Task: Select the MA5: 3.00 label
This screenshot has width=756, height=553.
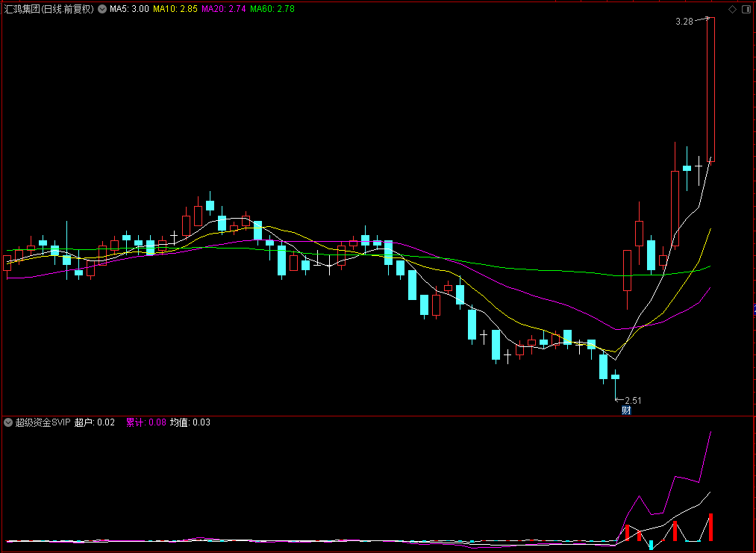Action: pos(129,9)
